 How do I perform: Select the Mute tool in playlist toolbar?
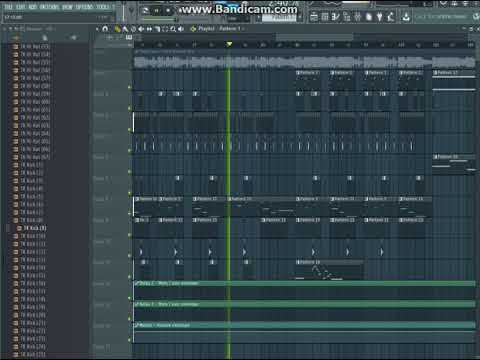click(x=141, y=29)
